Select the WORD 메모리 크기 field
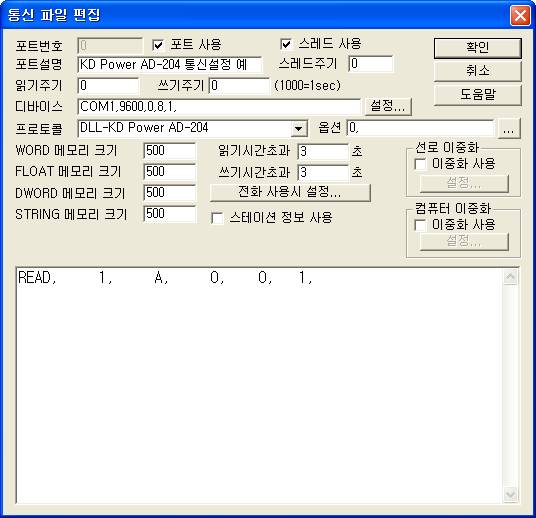 pos(170,151)
